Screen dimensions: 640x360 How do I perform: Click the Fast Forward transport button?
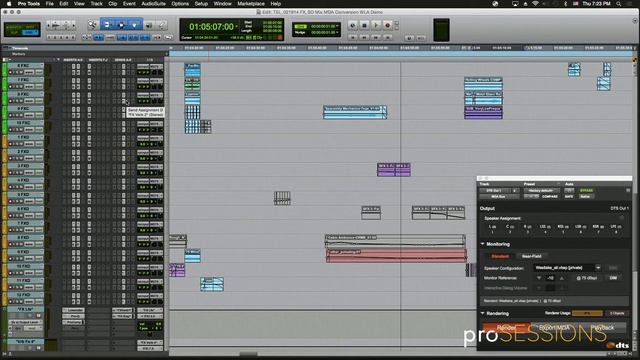(x=376, y=37)
